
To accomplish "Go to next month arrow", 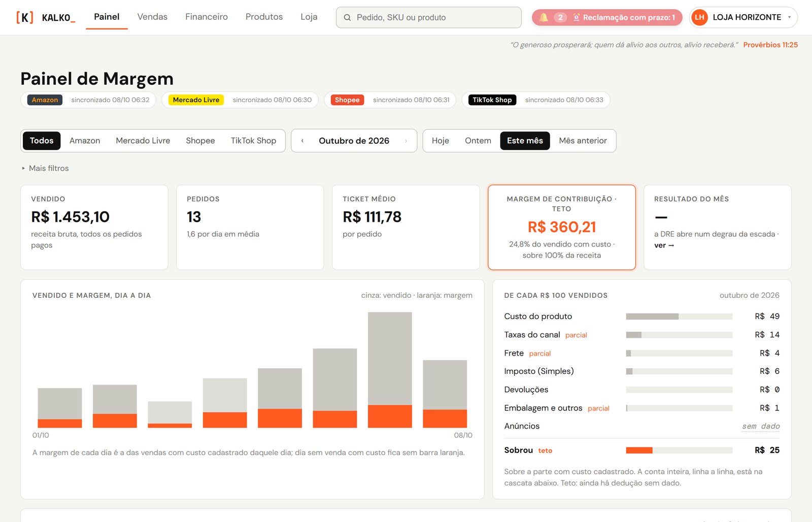I will [406, 141].
